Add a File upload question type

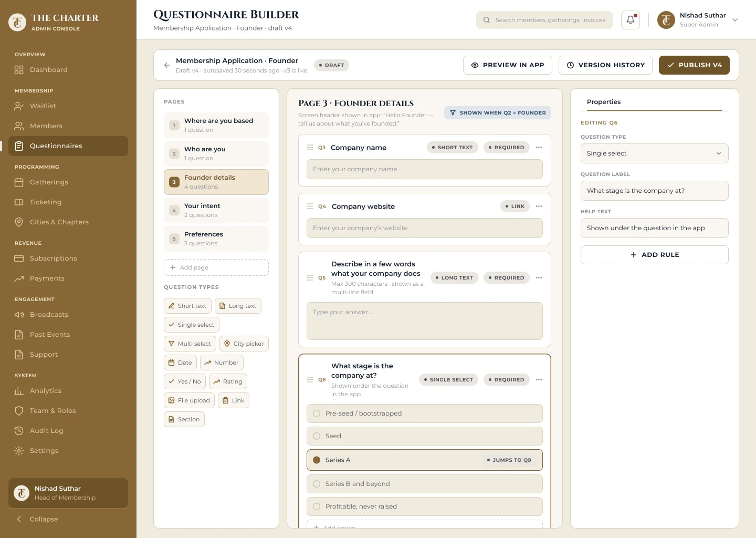pyautogui.click(x=189, y=400)
